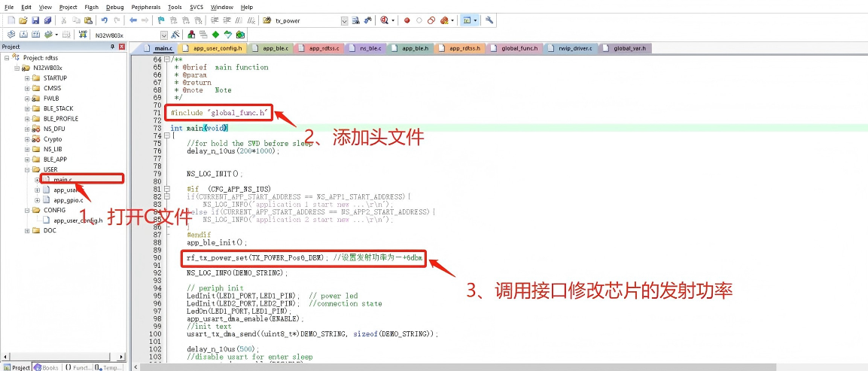Screen dimensions: 868x371
Task: Switch to the global_func.h editor tab
Action: coord(519,48)
